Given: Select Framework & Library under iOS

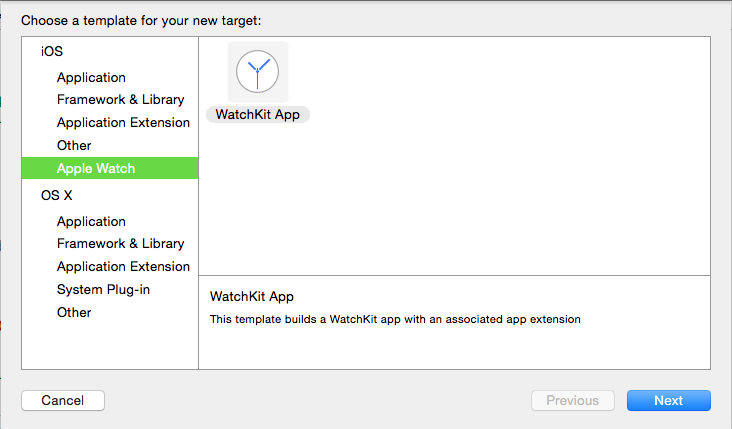Looking at the screenshot, I should [120, 99].
